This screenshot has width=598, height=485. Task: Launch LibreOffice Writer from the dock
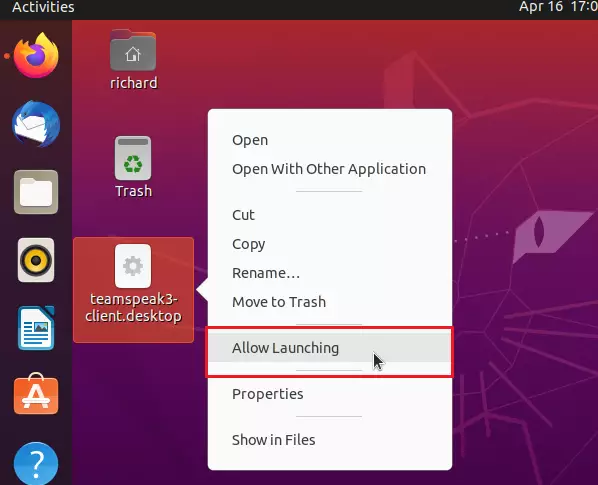(x=36, y=328)
